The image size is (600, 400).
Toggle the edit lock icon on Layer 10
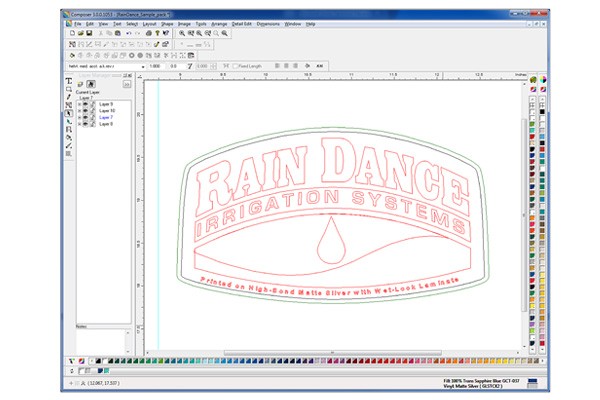click(x=93, y=111)
